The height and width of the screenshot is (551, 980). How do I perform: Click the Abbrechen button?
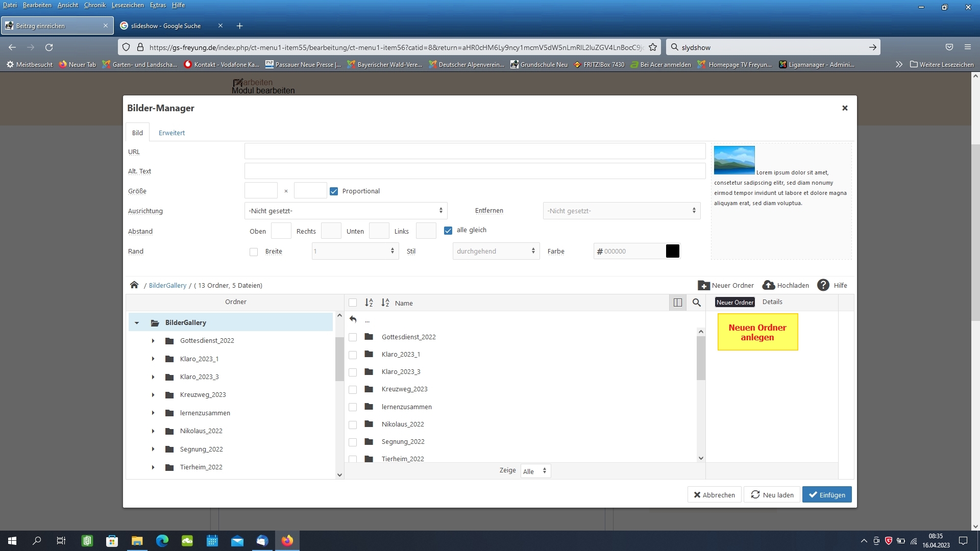coord(714,494)
